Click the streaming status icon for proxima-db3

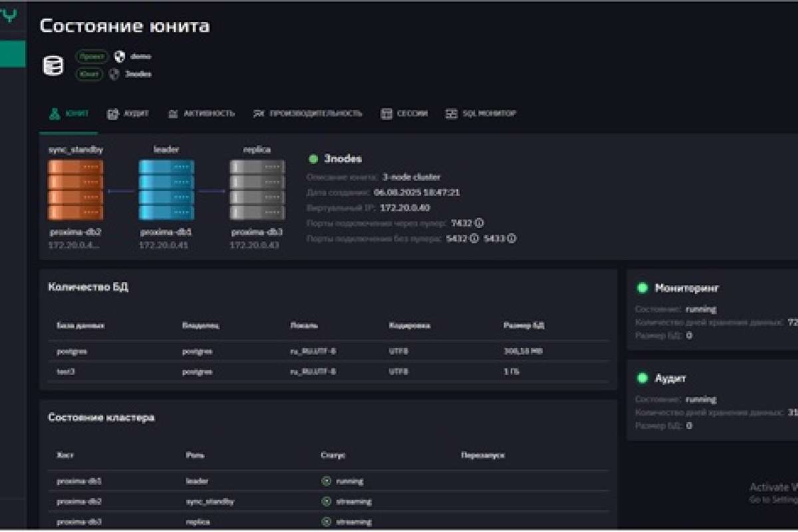tap(327, 522)
